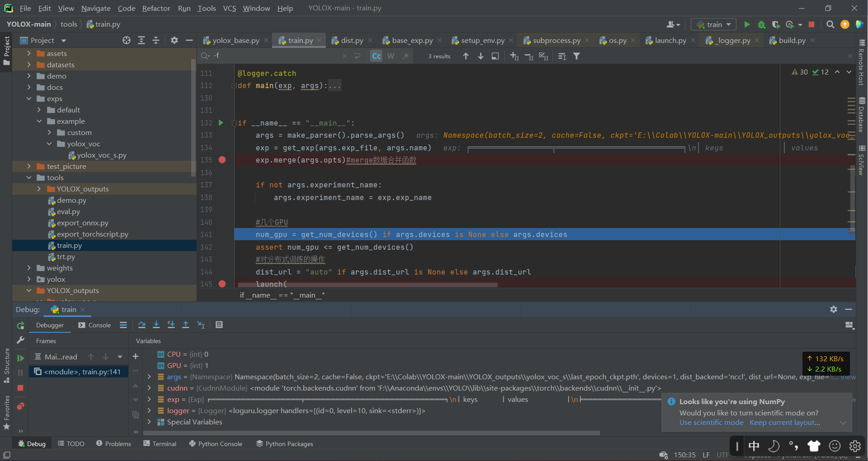868x461 pixels.
Task: Stop the debug session with the red square
Action: 20,388
